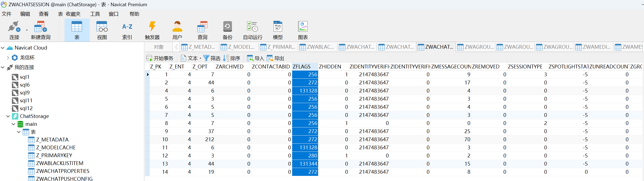Open the 文本 dropdown arrow
644x181 pixels.
(200, 58)
